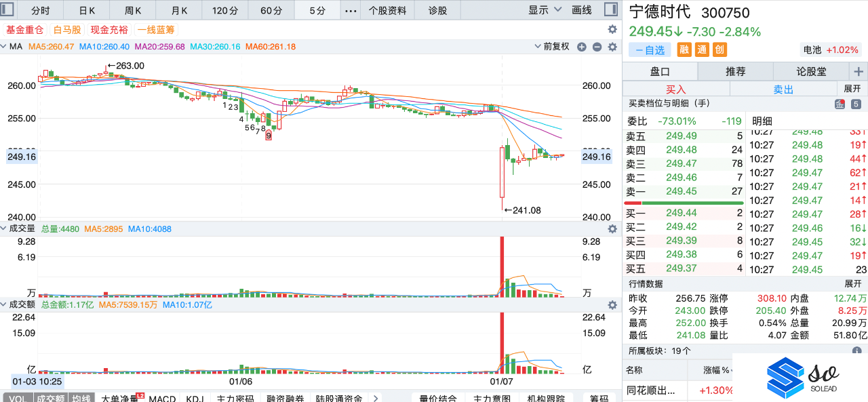Screen dimensions: 868x402
Task: Expand 行情数据 section with 展开
Action: point(852,283)
